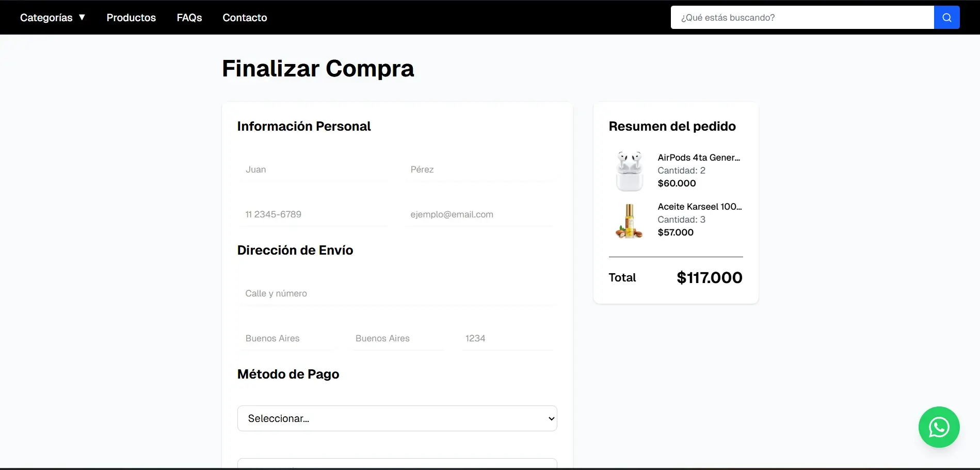This screenshot has width=980, height=470.
Task: Open WhatsApp chat via green floating icon
Action: pyautogui.click(x=939, y=427)
